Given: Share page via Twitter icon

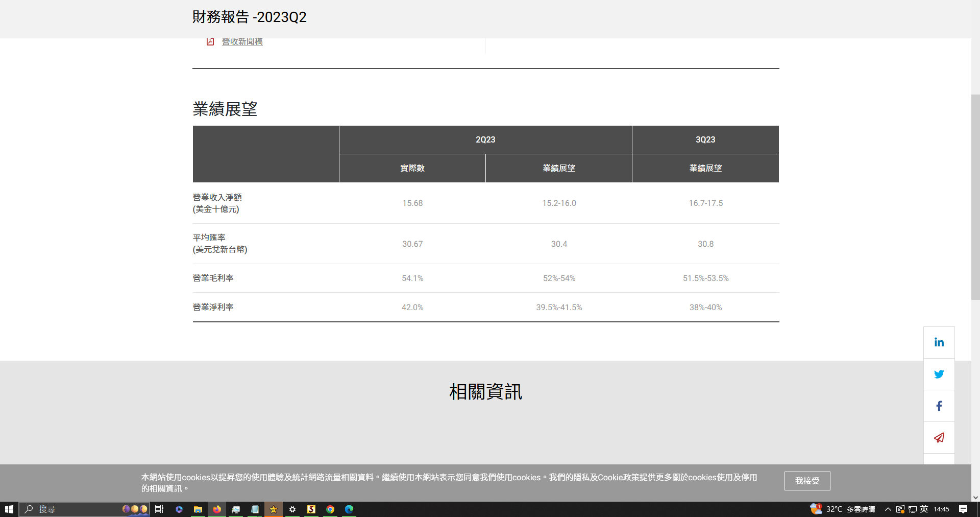Looking at the screenshot, I should click(x=939, y=374).
